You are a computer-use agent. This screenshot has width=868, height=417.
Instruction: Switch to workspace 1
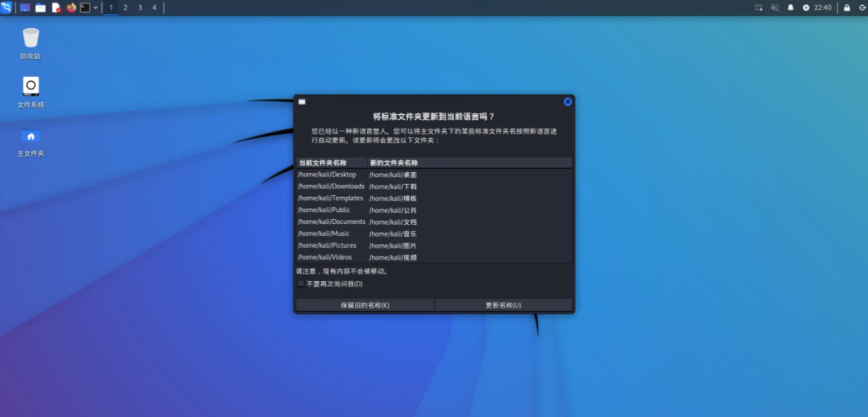pos(111,8)
